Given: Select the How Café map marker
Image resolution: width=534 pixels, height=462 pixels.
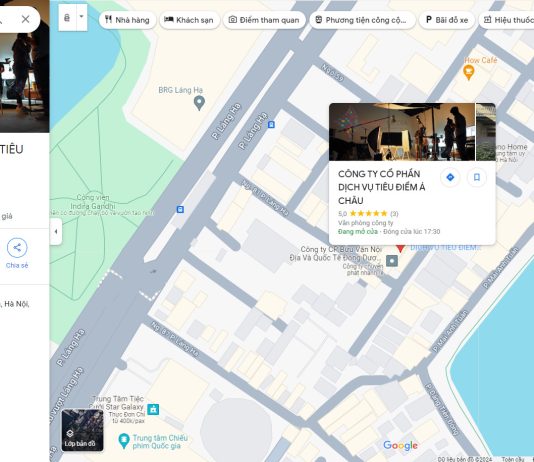Looking at the screenshot, I should 469,72.
